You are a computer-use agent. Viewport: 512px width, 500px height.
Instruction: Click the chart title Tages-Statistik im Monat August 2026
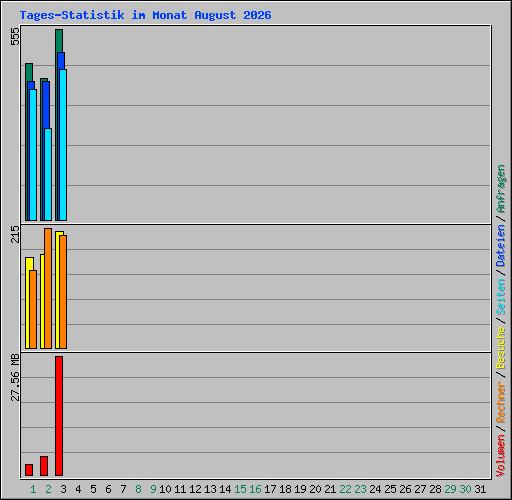[x=145, y=15]
